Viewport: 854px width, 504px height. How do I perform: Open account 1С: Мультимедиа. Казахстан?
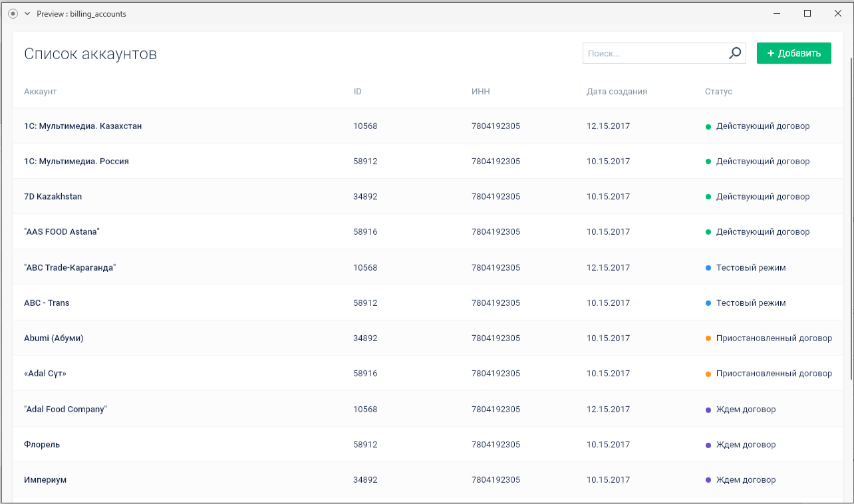pos(83,126)
